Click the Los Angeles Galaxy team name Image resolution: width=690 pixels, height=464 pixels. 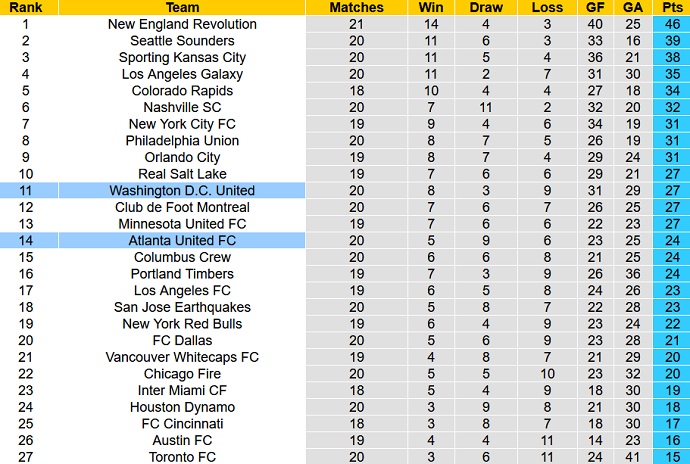(181, 74)
